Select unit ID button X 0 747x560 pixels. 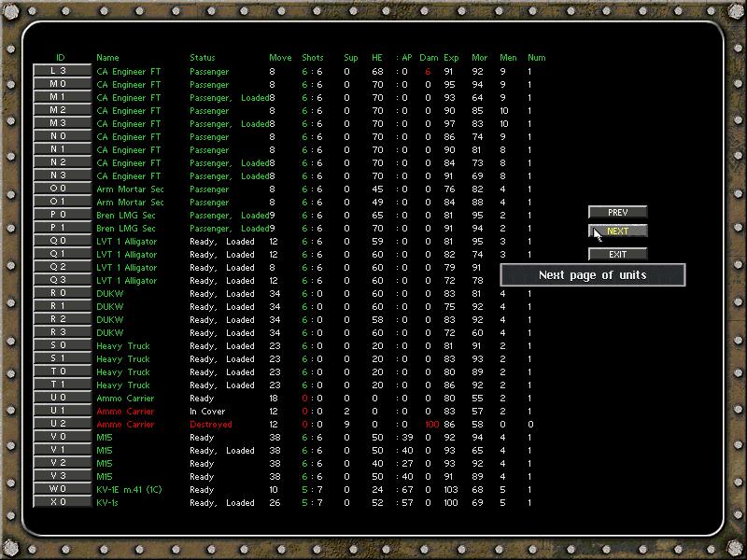(62, 502)
